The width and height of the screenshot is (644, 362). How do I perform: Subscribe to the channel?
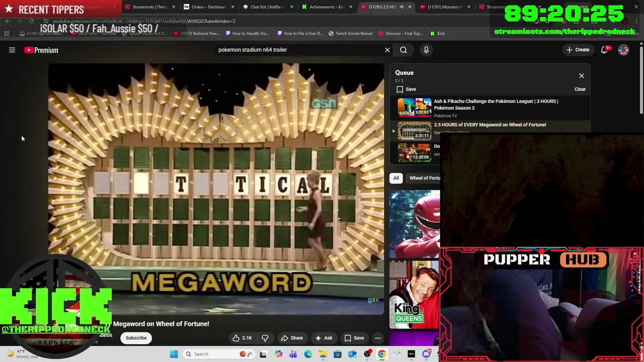coord(136,338)
